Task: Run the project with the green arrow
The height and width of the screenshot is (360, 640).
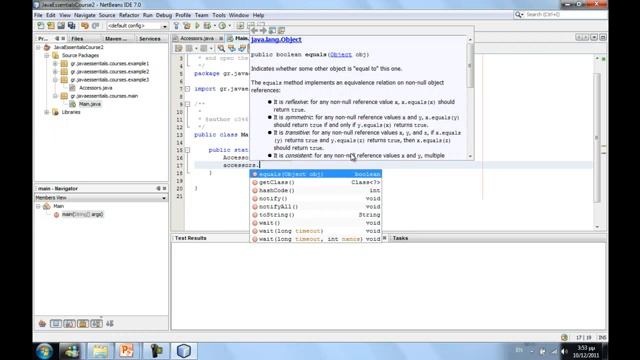Action: [198, 26]
